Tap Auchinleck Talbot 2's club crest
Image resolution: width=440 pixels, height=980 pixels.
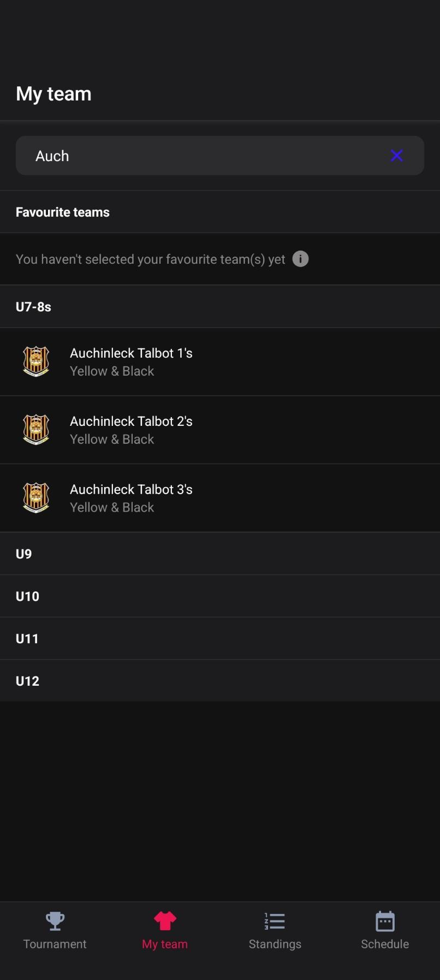[x=36, y=430]
